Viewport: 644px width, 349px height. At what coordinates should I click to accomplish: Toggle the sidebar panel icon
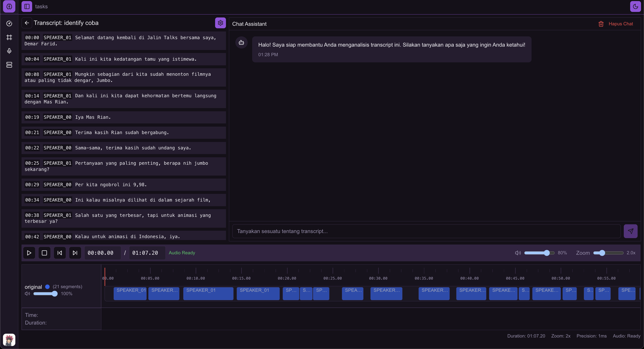coord(27,7)
